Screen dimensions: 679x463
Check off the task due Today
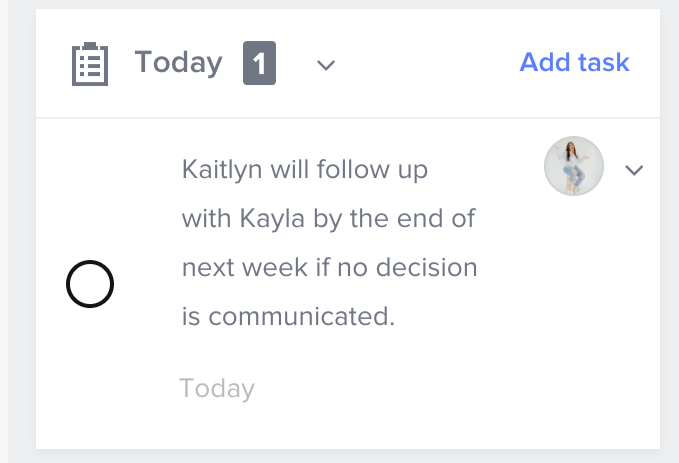tap(90, 286)
